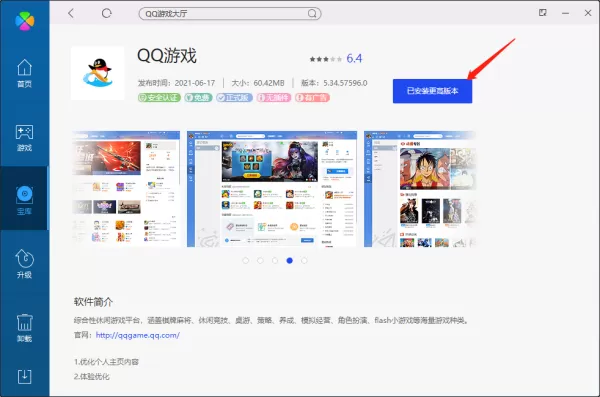Screen dimensions: 600x397
Task: Click the 安全认证 green badge
Action: click(x=159, y=98)
